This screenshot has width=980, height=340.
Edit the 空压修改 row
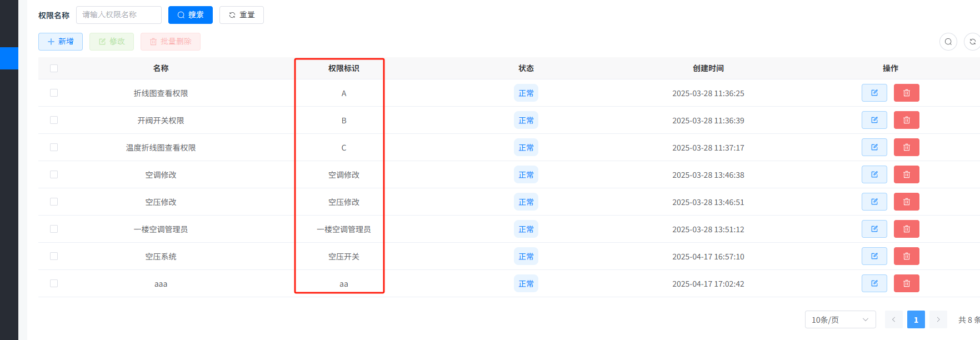(x=874, y=202)
